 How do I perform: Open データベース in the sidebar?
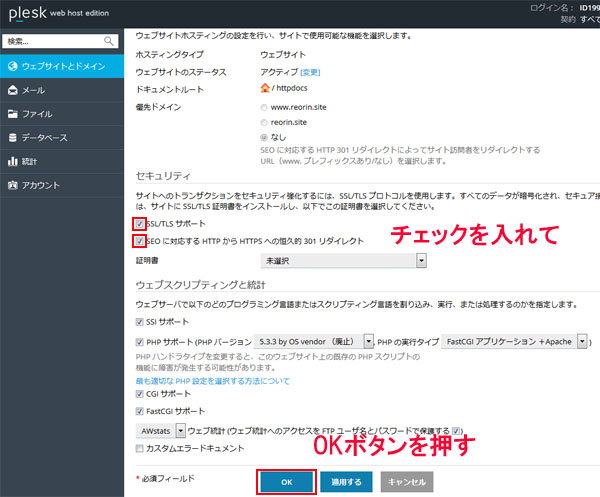pos(62,138)
